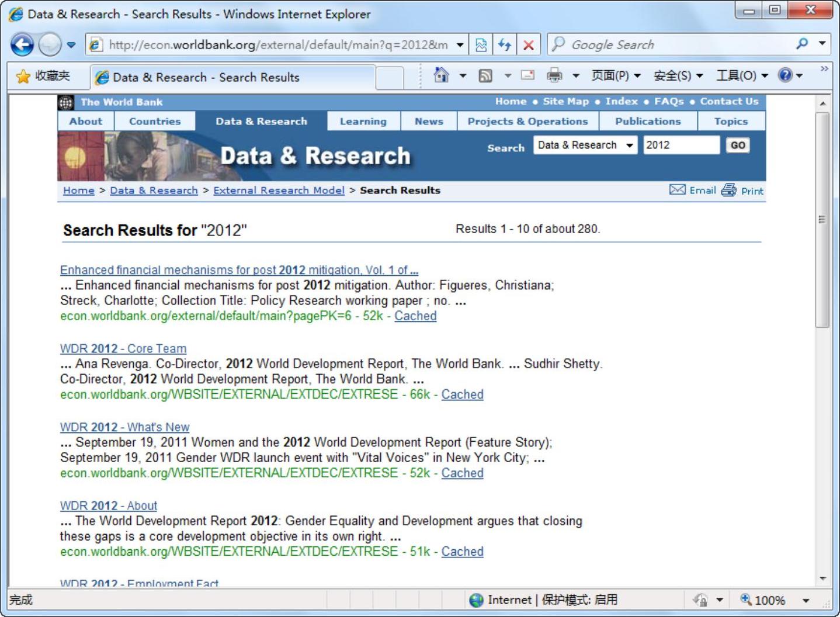Click the Internet Explorer title bar icon
Screen dimensions: 840x617
(16, 14)
